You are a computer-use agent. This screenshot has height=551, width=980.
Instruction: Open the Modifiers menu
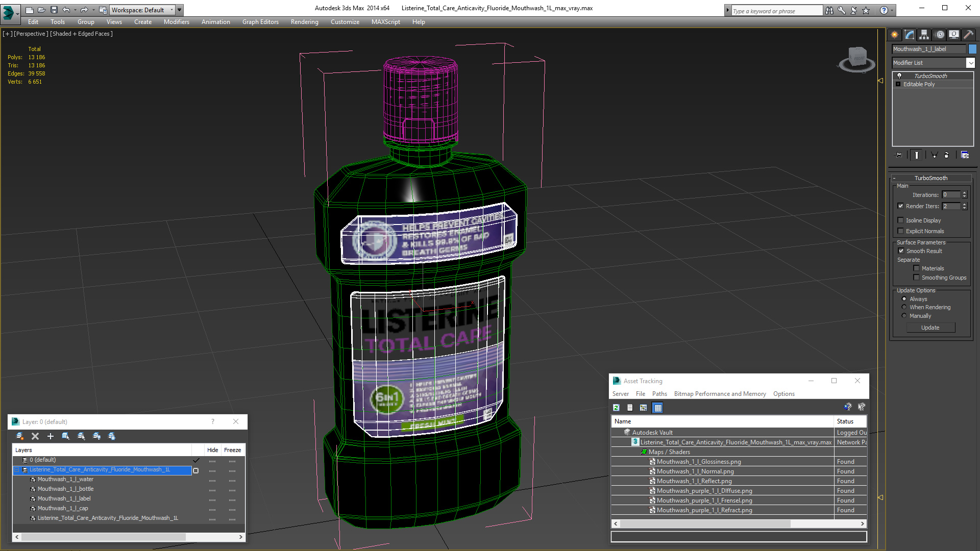[x=176, y=22]
